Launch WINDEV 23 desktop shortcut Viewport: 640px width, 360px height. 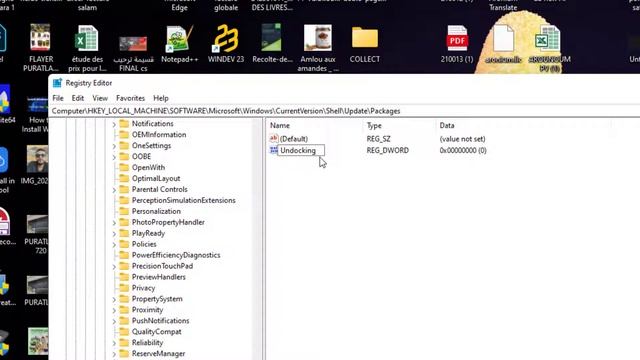click(x=226, y=38)
